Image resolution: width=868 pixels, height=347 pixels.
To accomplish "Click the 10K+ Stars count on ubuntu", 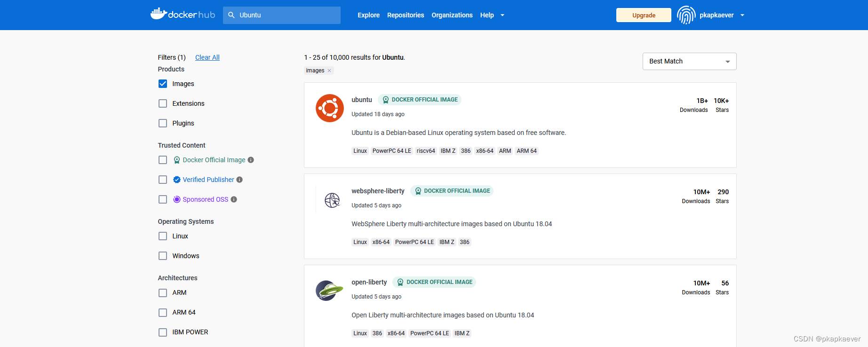I will [x=721, y=105].
